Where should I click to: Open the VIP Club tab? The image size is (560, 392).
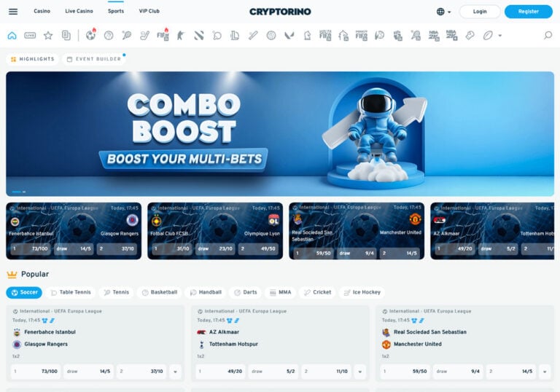point(149,12)
